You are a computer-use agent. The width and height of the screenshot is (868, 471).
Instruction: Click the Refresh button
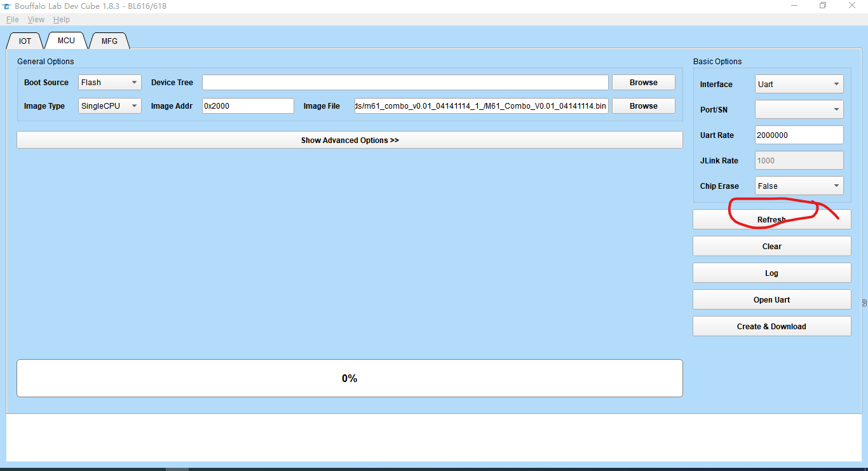click(x=771, y=219)
